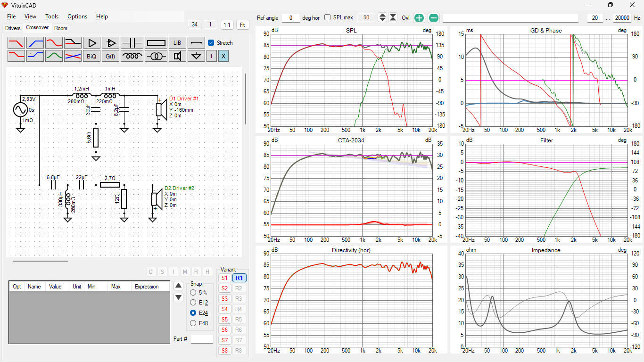The width and height of the screenshot is (644, 362).
Task: Add a transformer component
Action: [156, 56]
